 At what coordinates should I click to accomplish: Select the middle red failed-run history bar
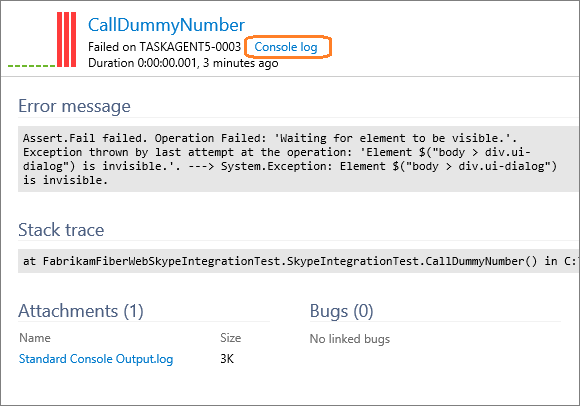point(67,40)
